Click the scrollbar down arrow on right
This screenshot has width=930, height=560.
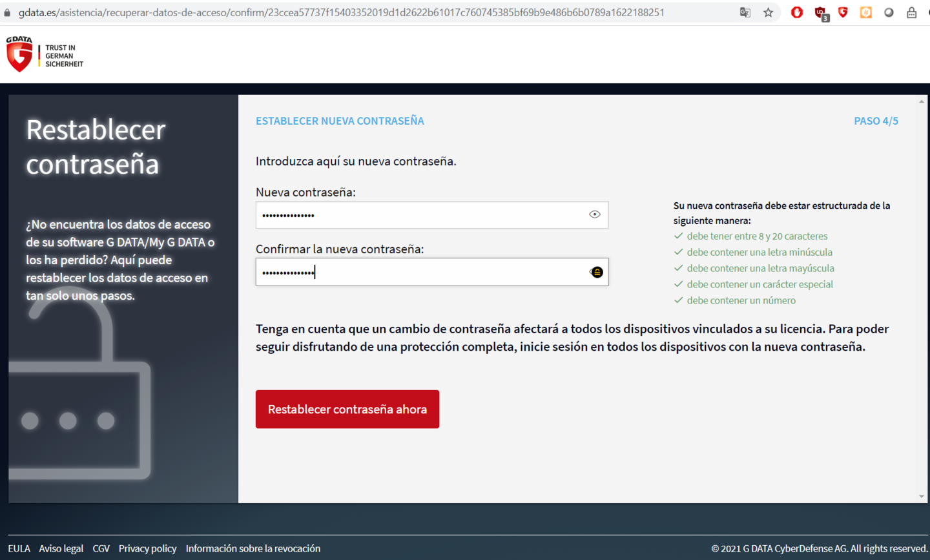(921, 496)
